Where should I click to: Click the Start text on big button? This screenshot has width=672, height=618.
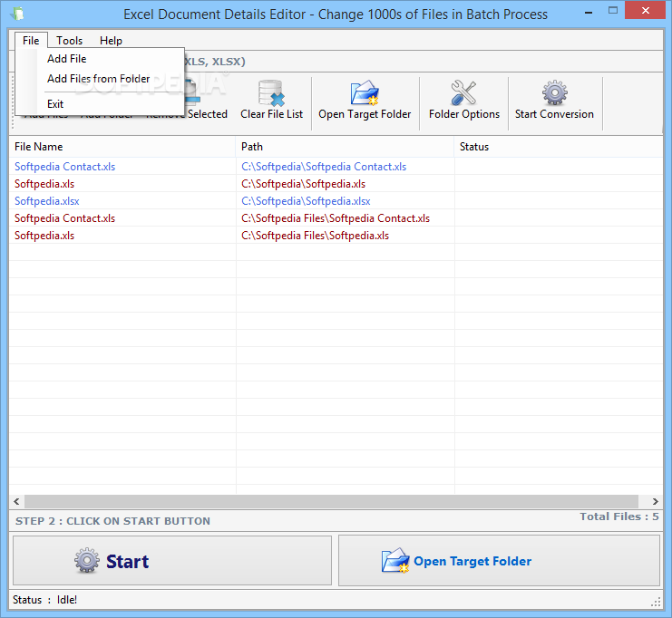point(127,562)
